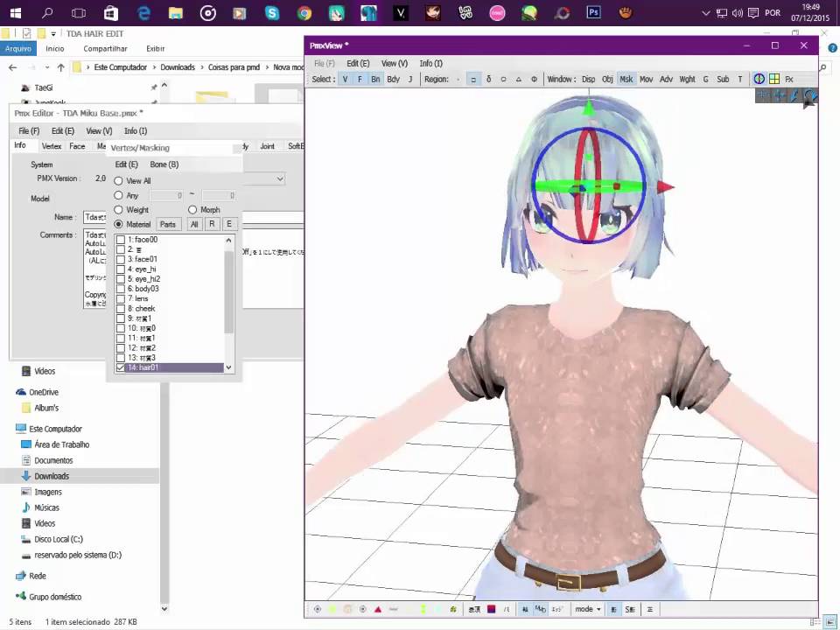Open the Fx effects toolbar button
This screenshot has width=840, height=630.
(x=789, y=80)
